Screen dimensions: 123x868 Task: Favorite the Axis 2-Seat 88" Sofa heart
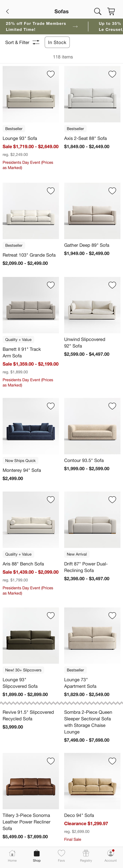[112, 74]
